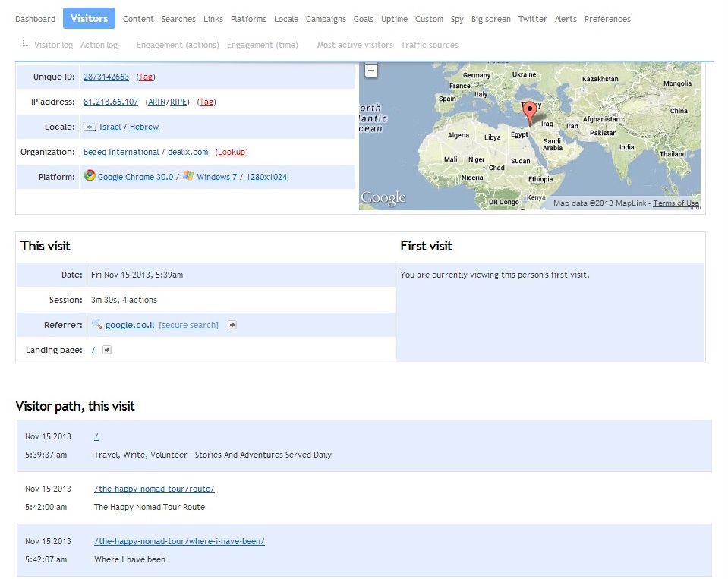Click the Israel flag icon
This screenshot has width=728, height=579.
click(x=90, y=127)
